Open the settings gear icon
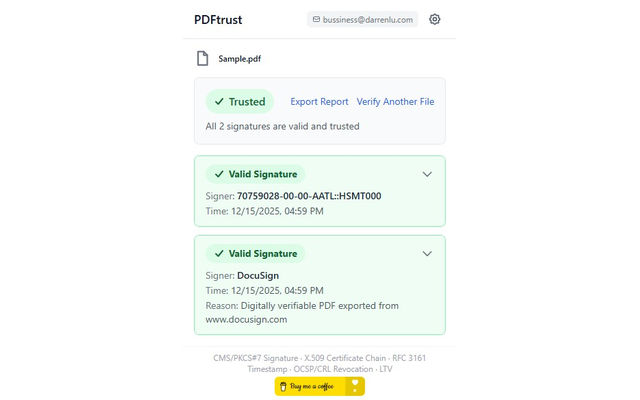 [434, 19]
